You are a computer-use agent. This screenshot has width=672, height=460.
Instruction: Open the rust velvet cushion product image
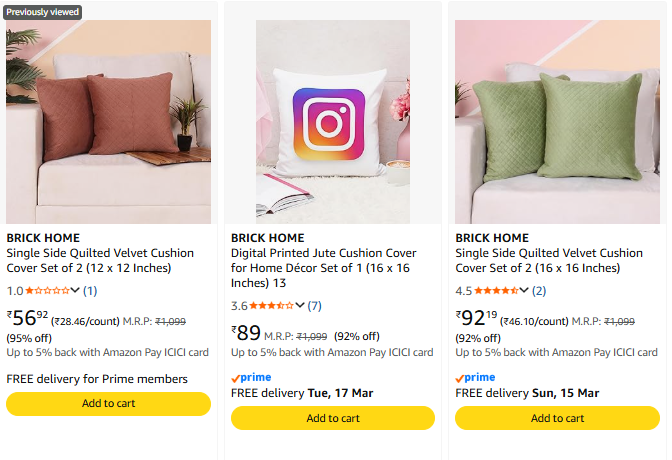click(108, 122)
